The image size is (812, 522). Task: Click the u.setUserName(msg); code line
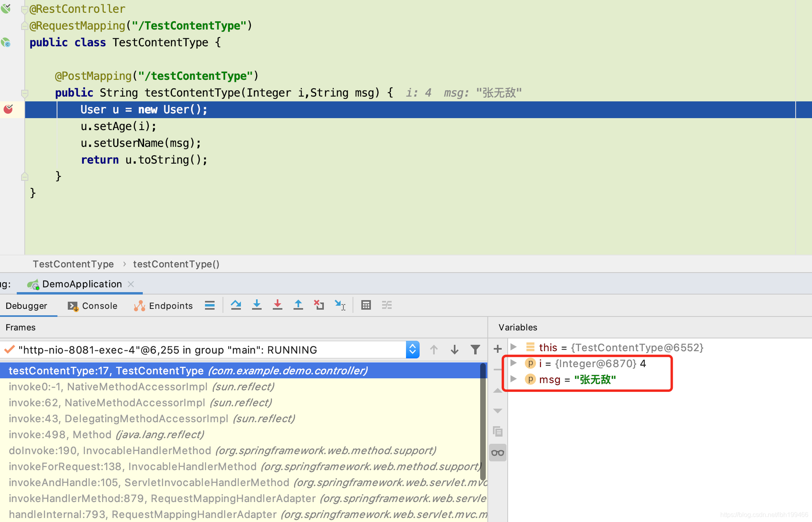tap(141, 143)
